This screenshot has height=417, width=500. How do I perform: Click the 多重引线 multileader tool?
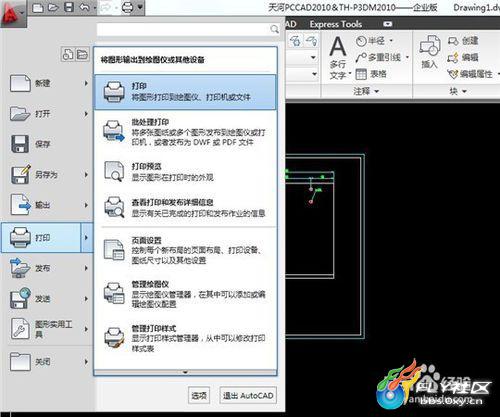378,57
